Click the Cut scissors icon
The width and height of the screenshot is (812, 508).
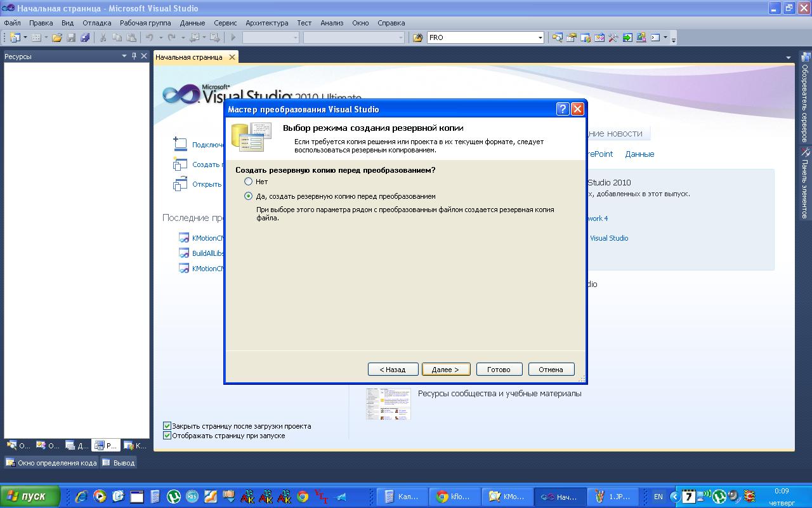tap(103, 37)
